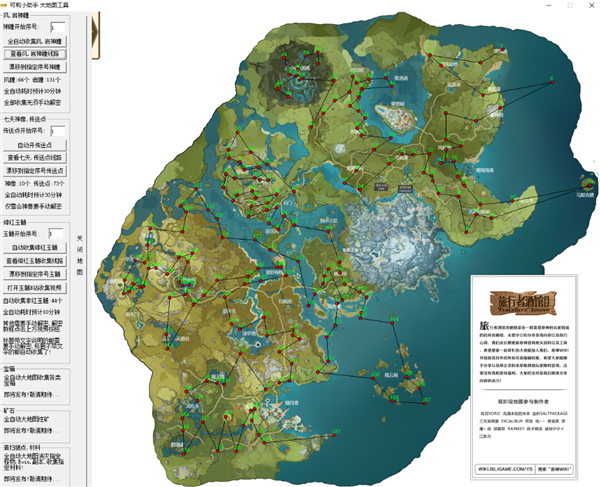Click the text 风瞳:66个 岩瞳:131个
Image resolution: width=600 pixels, height=487 pixels.
click(x=33, y=80)
